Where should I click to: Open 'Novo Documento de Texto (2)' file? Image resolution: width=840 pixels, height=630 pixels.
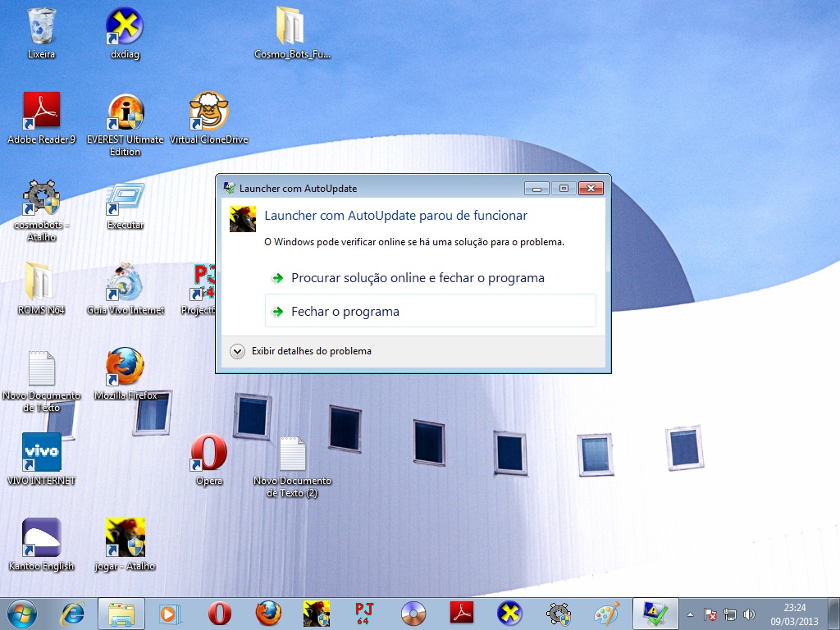(292, 455)
